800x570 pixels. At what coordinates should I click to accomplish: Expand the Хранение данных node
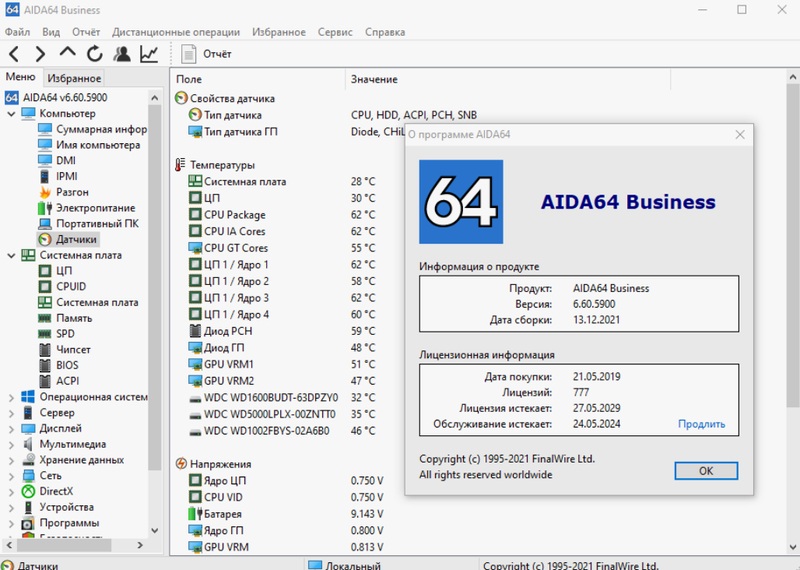pyautogui.click(x=11, y=460)
